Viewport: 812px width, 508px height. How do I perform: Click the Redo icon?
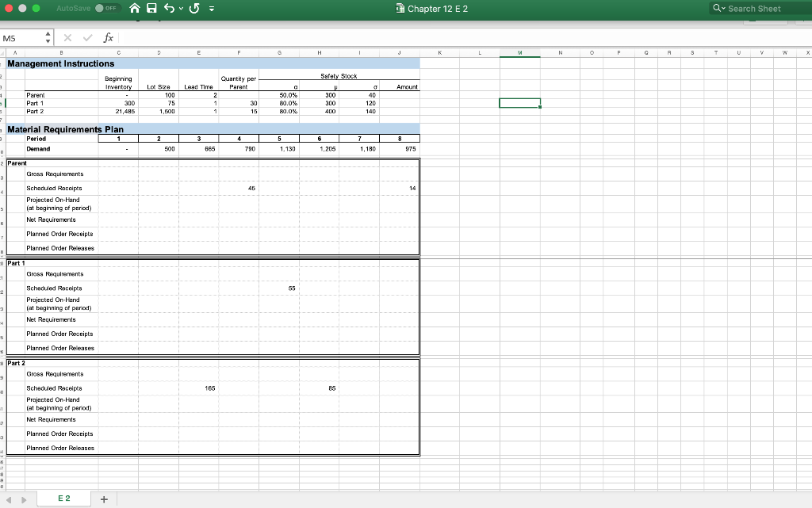pyautogui.click(x=193, y=8)
